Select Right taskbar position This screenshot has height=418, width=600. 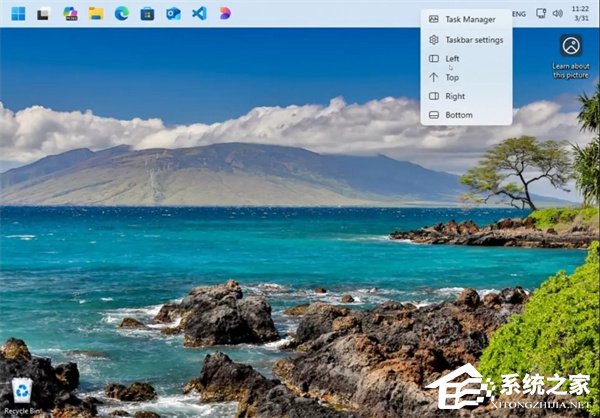pyautogui.click(x=466, y=96)
